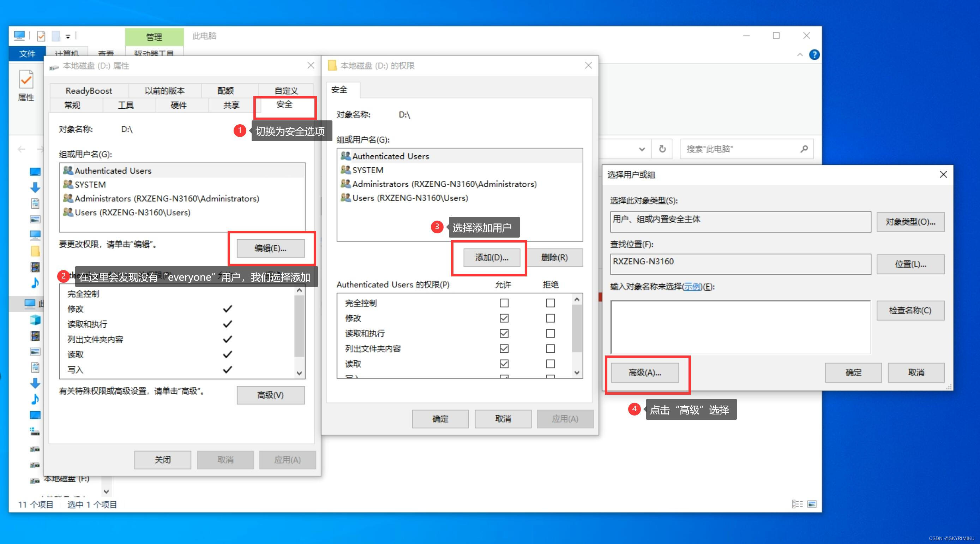This screenshot has height=544, width=980.
Task: Open the File menu in Explorer
Action: click(x=27, y=54)
